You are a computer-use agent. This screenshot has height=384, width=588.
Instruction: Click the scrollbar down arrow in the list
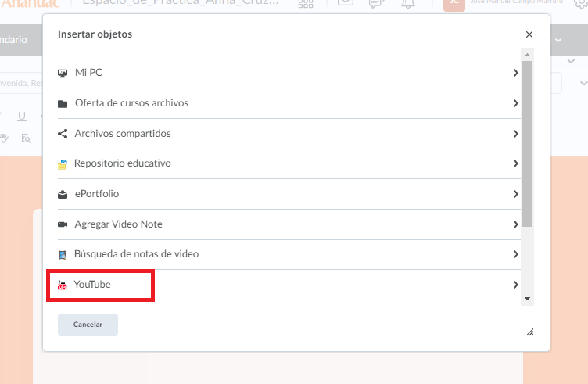(x=528, y=298)
